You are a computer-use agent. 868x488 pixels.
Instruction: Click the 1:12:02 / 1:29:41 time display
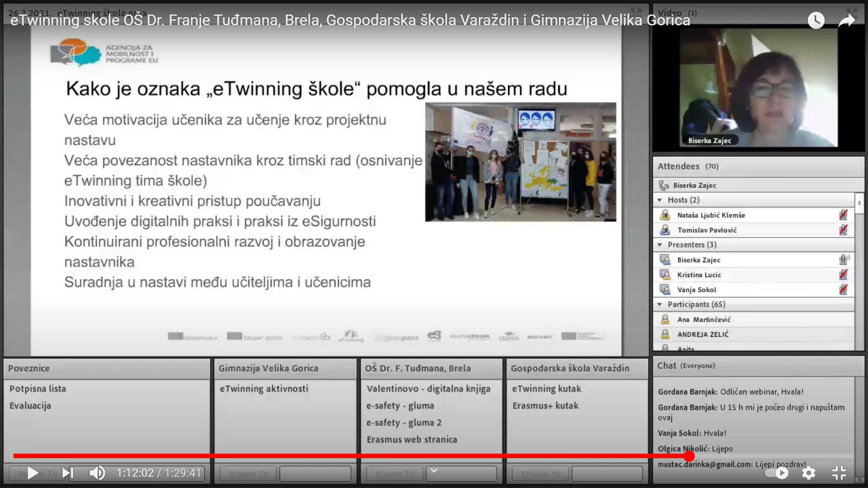coord(159,473)
